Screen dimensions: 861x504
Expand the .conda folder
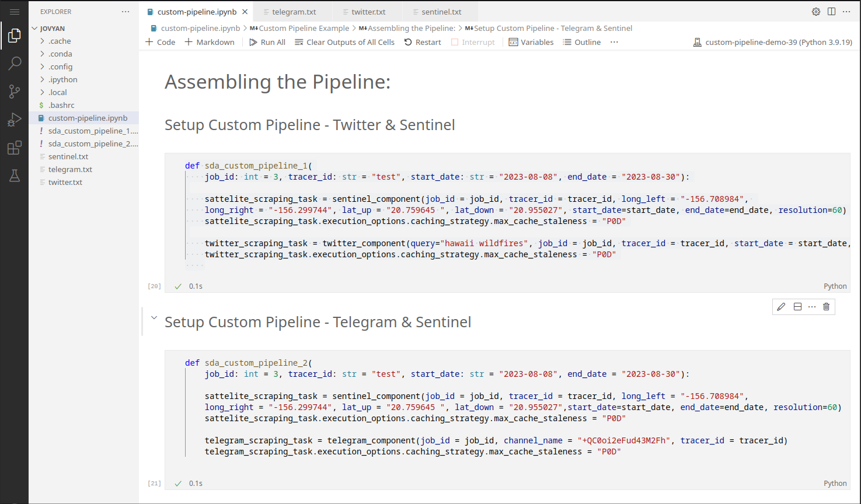(83, 54)
